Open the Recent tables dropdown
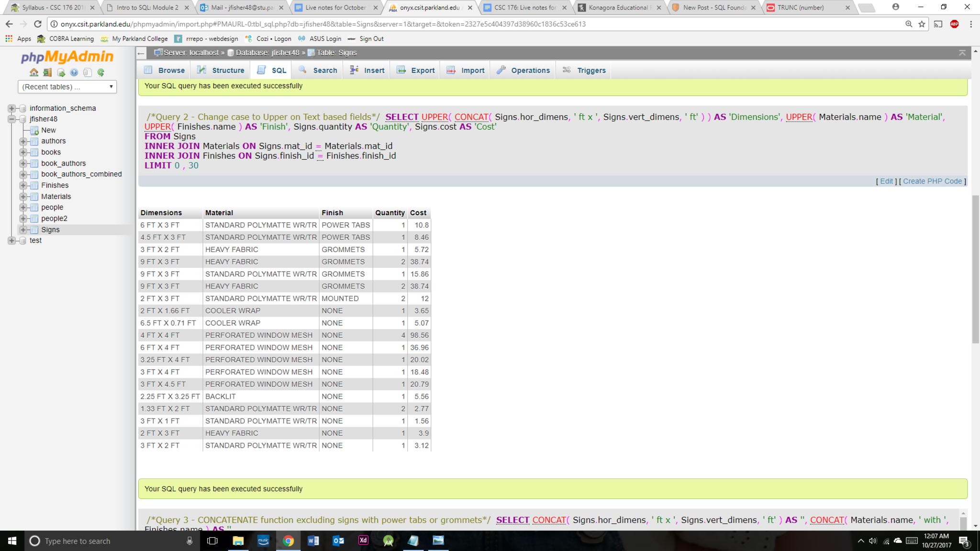The width and height of the screenshot is (980, 551). [67, 87]
